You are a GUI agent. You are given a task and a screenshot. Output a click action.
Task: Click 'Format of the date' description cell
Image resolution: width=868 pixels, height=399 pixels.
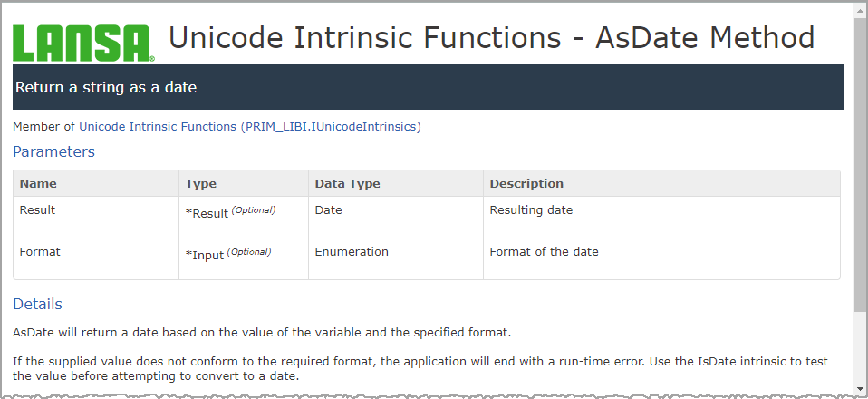[x=544, y=251]
